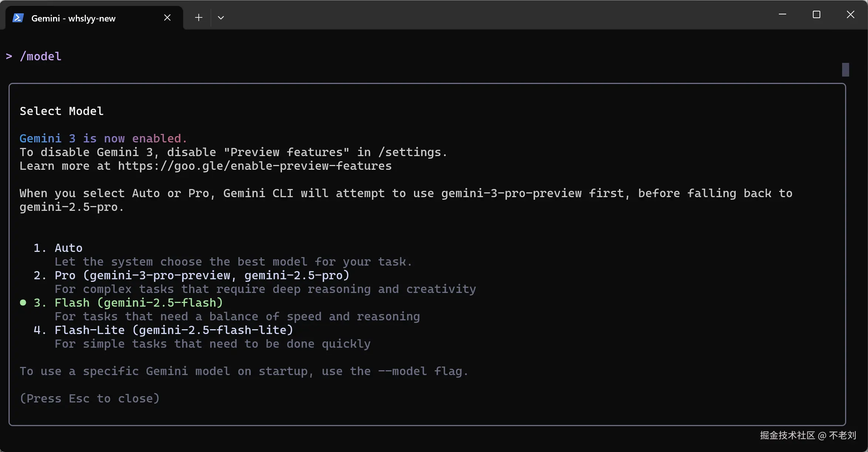Image resolution: width=868 pixels, height=452 pixels.
Task: Select Flash (gemini-2.5-flash) model entry
Action: coord(139,303)
